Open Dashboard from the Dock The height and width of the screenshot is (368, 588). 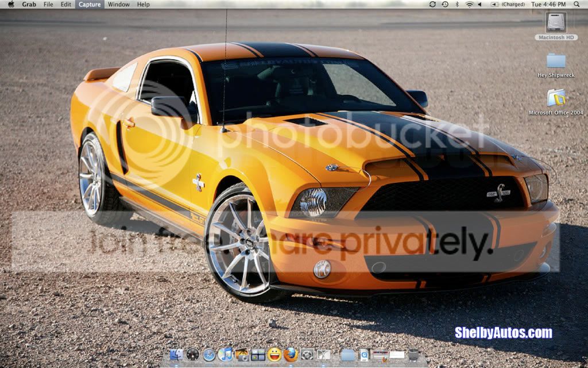(193, 354)
